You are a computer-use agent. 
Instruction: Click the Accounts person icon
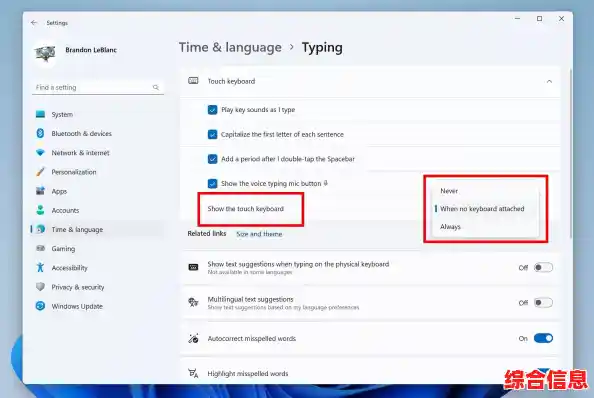tap(40, 210)
